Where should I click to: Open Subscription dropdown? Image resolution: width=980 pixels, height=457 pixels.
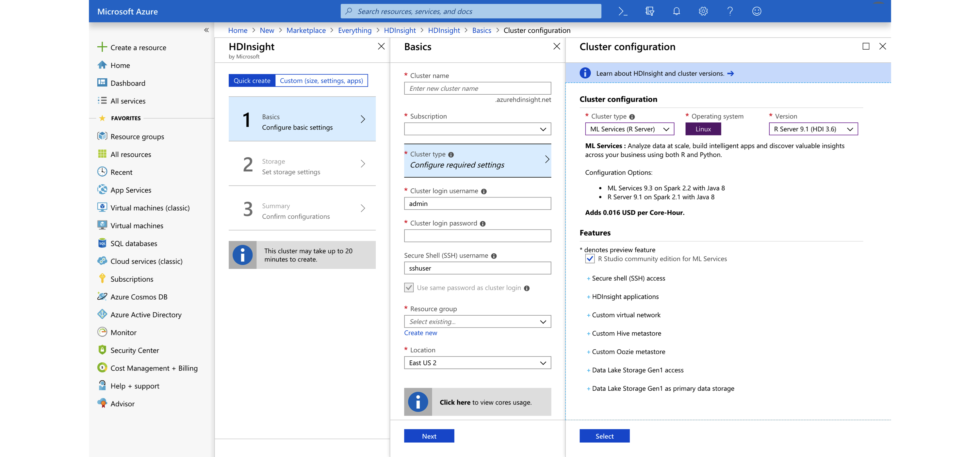478,129
